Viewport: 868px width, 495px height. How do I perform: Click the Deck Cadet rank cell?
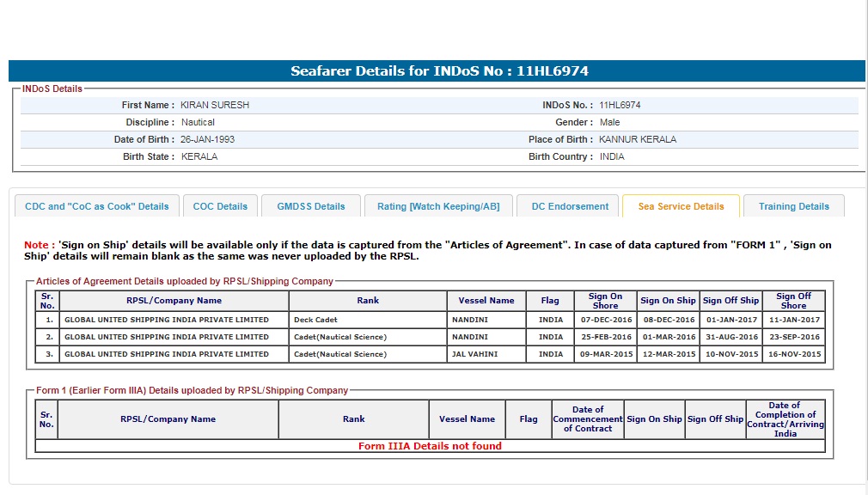tap(315, 320)
